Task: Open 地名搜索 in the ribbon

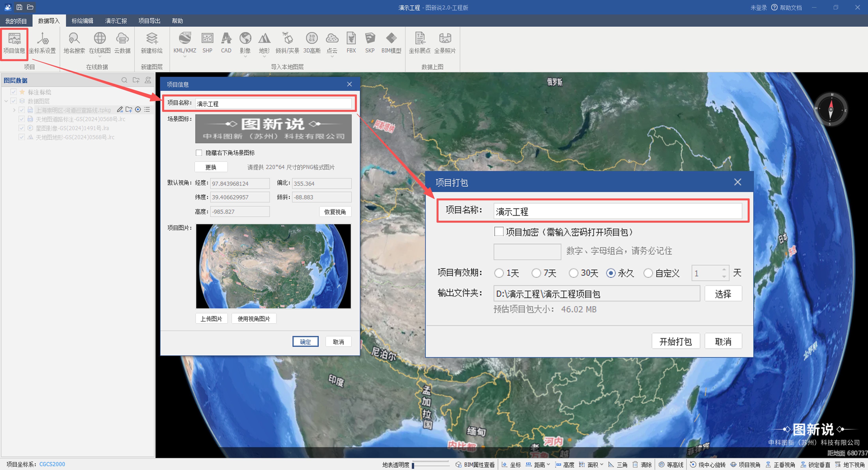Action: pos(74,43)
